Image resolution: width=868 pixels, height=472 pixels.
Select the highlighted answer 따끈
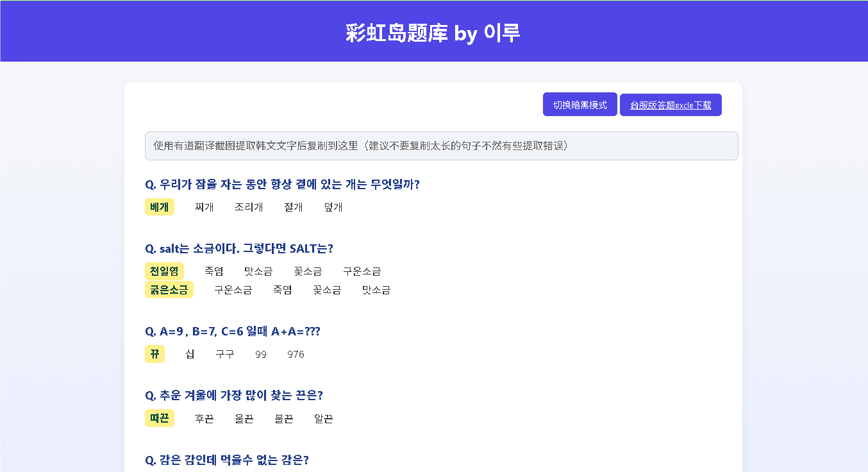coord(159,418)
